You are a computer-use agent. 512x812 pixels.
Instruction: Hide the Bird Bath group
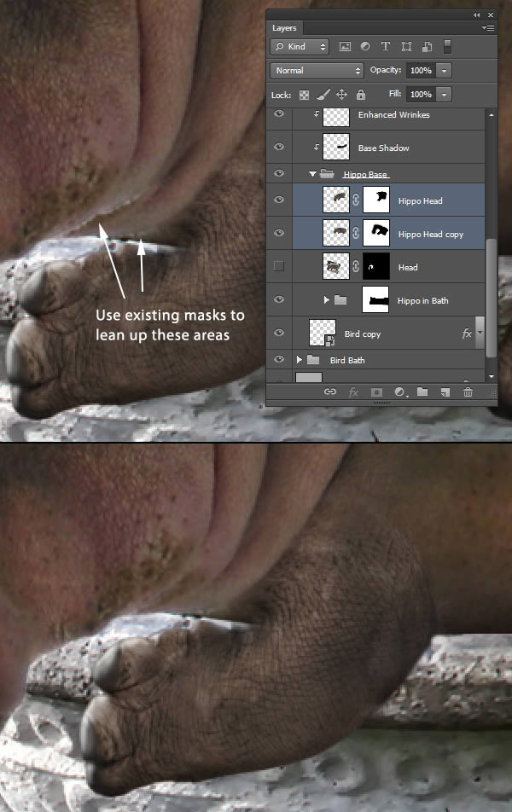(x=279, y=359)
